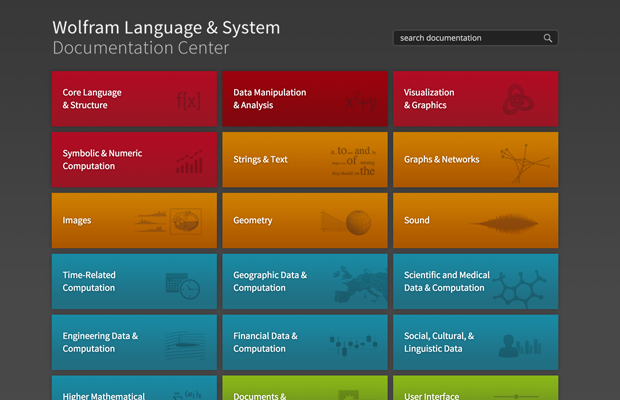Click the word cloud icon on Strings & Text tile

[353, 161]
